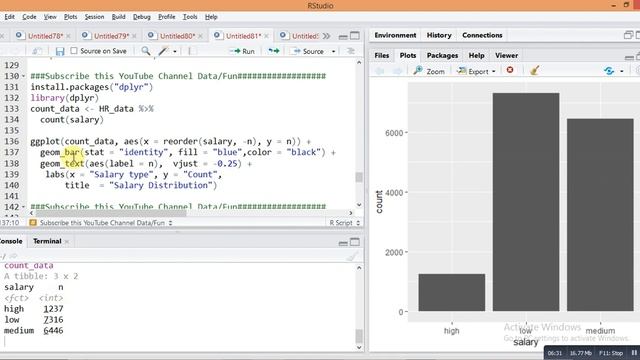Click the editor horizontal scrollbar
The width and height of the screenshot is (640, 360).
click(x=111, y=213)
